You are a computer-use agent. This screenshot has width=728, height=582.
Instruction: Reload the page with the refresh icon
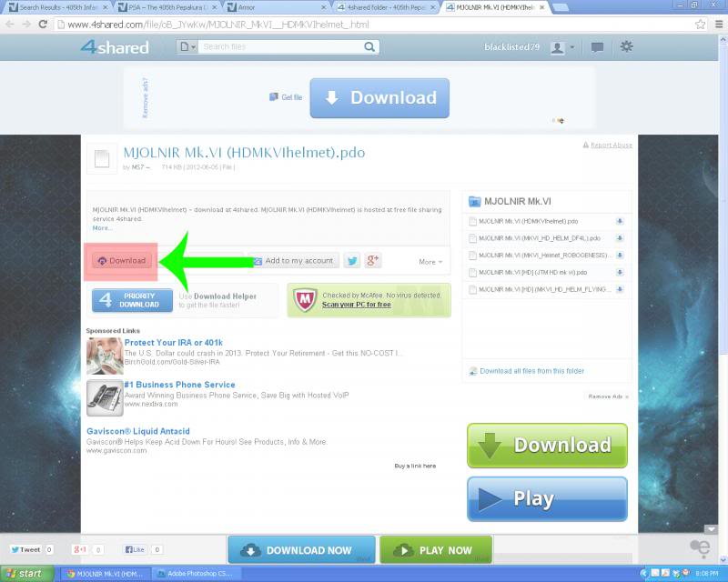pyautogui.click(x=43, y=25)
